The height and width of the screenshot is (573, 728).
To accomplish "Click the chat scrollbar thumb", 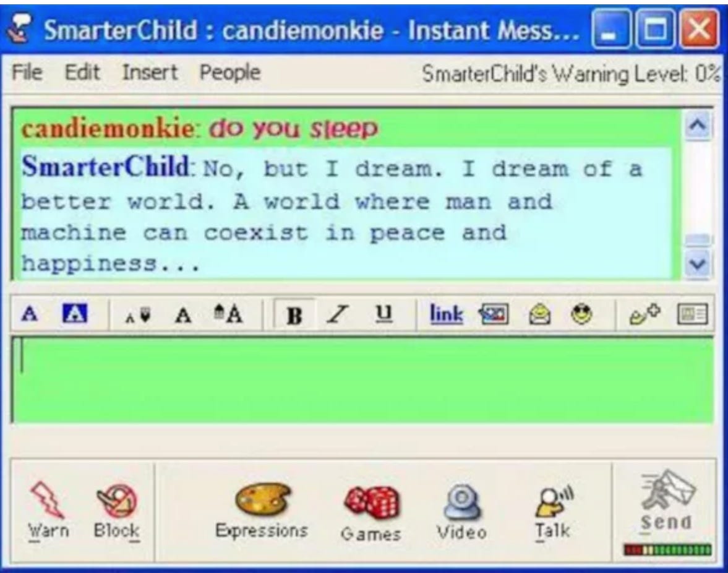I will tap(698, 240).
